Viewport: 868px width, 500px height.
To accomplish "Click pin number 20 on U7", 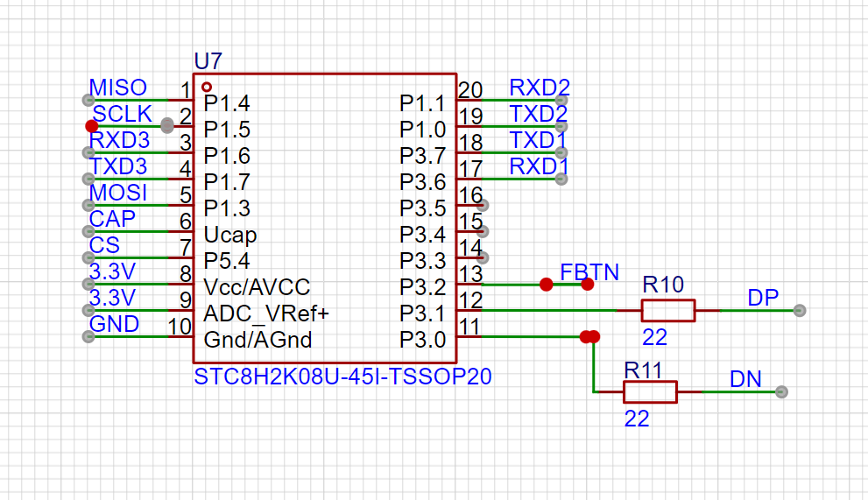I will [x=470, y=90].
